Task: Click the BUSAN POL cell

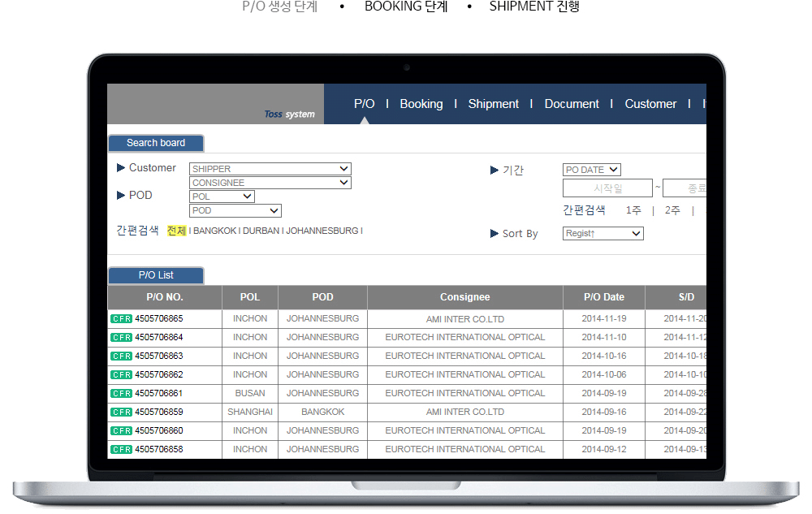Action: click(x=250, y=393)
